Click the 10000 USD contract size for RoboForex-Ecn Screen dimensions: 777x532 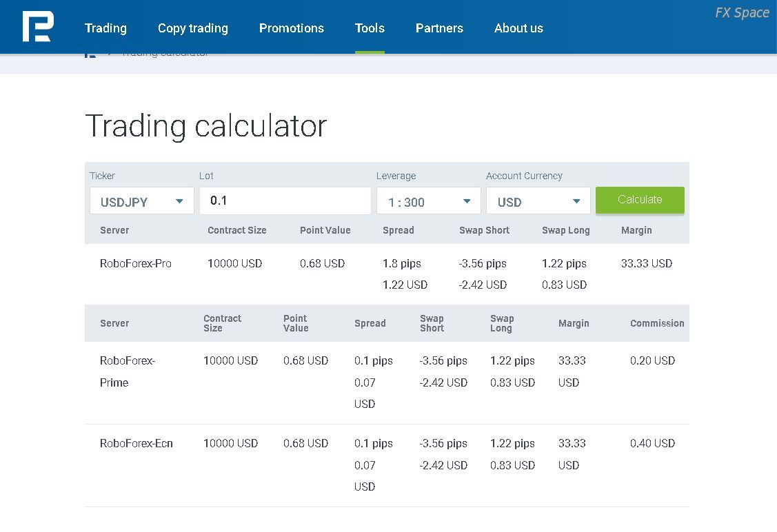coord(230,443)
